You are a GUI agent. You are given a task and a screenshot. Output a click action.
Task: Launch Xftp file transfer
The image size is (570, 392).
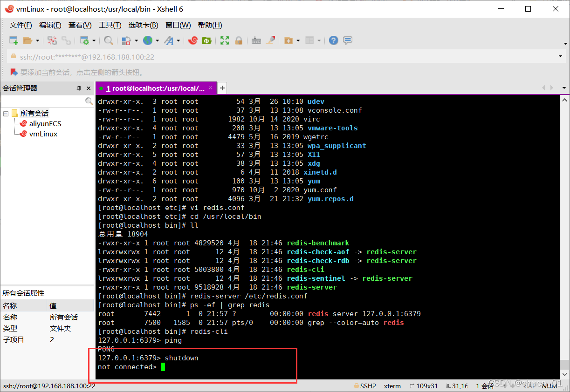206,41
